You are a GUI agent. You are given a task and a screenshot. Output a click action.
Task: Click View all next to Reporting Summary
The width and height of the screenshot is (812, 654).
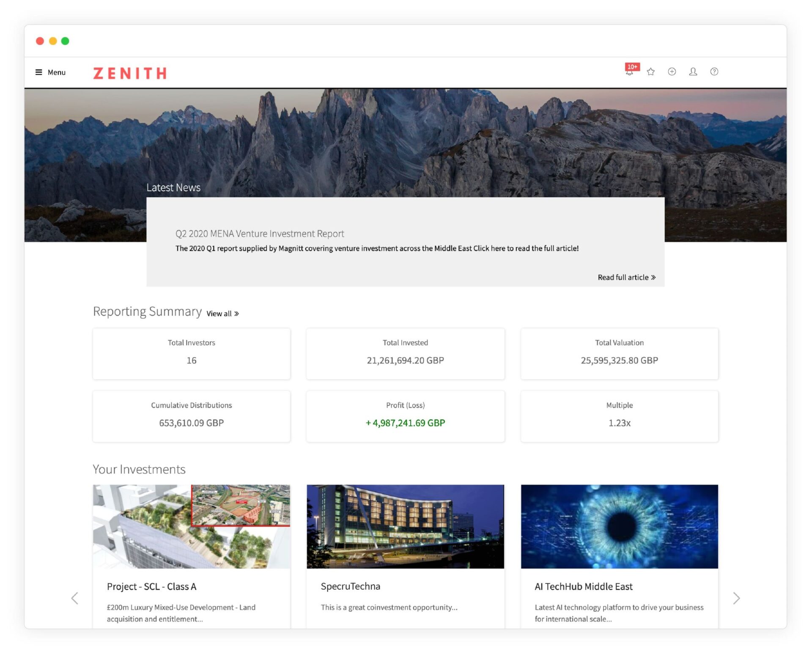[x=219, y=313]
